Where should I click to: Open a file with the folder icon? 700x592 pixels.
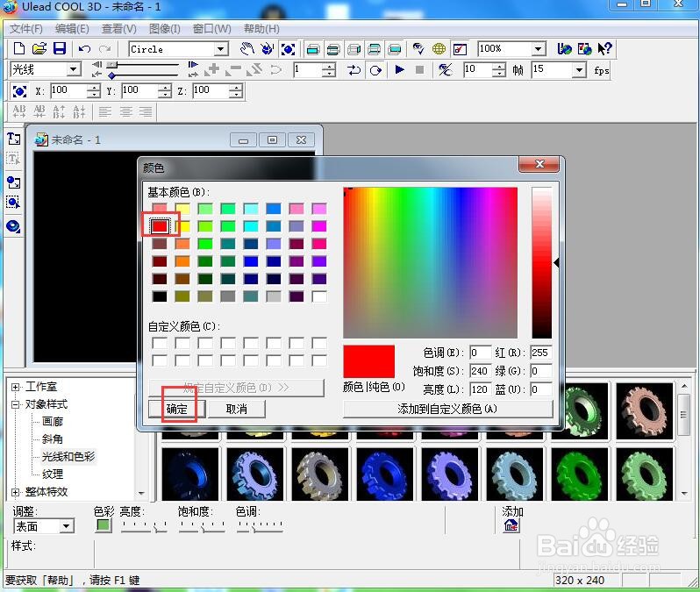[x=39, y=48]
